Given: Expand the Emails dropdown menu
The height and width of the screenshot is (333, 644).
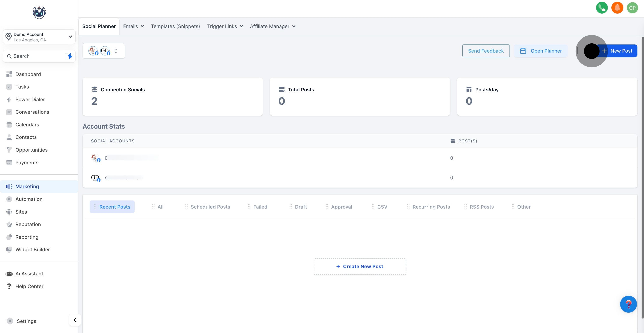Looking at the screenshot, I should pyautogui.click(x=133, y=26).
